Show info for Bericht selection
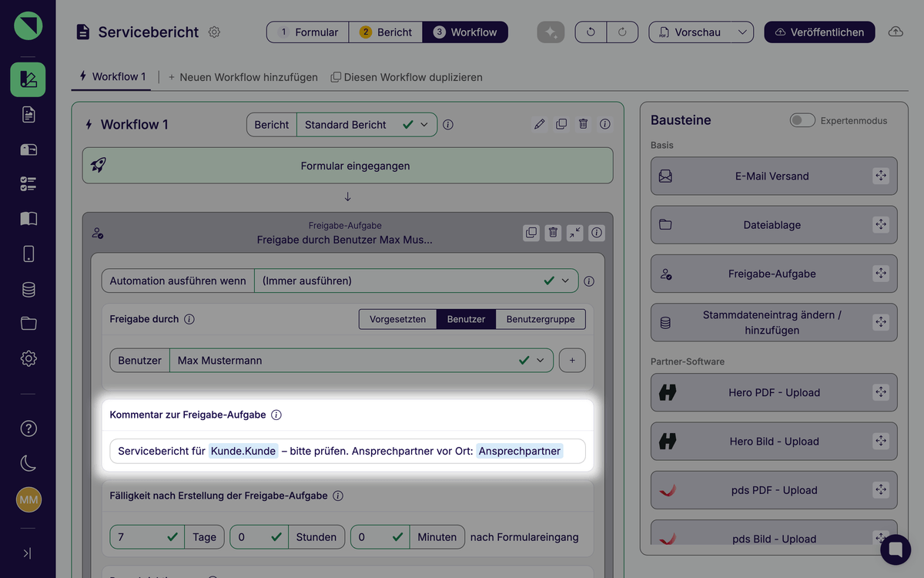Viewport: 924px width, 578px height. pos(448,125)
